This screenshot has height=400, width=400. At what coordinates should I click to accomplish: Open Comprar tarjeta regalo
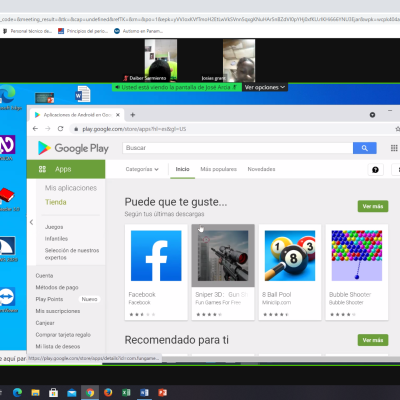point(63,335)
